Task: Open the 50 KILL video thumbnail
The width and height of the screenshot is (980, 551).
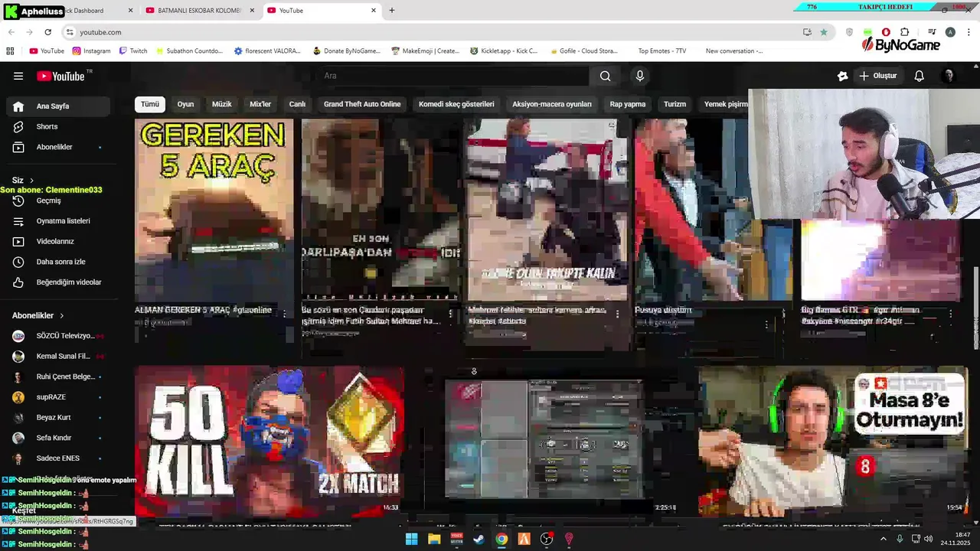Action: click(x=269, y=442)
